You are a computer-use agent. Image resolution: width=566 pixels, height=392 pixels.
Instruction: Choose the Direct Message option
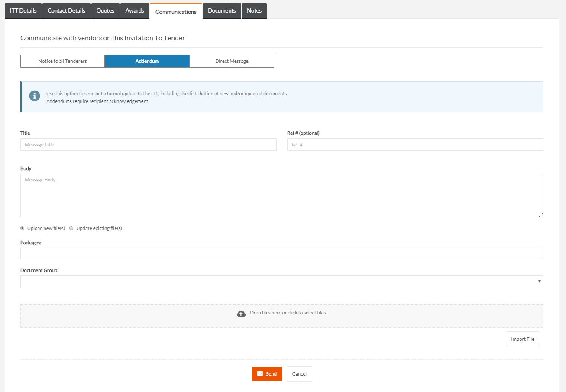232,61
